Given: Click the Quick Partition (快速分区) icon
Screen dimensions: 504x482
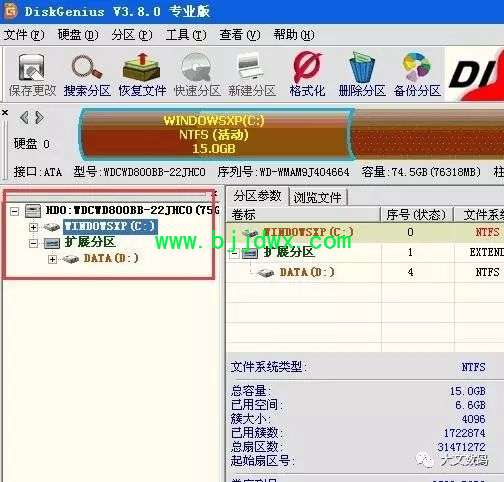Looking at the screenshot, I should [197, 75].
